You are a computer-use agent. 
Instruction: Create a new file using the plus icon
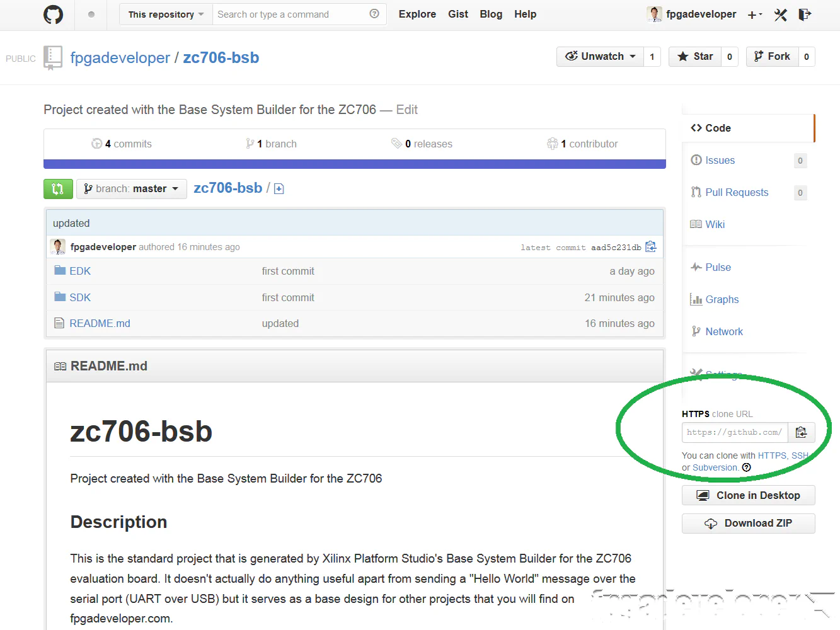[x=279, y=188]
